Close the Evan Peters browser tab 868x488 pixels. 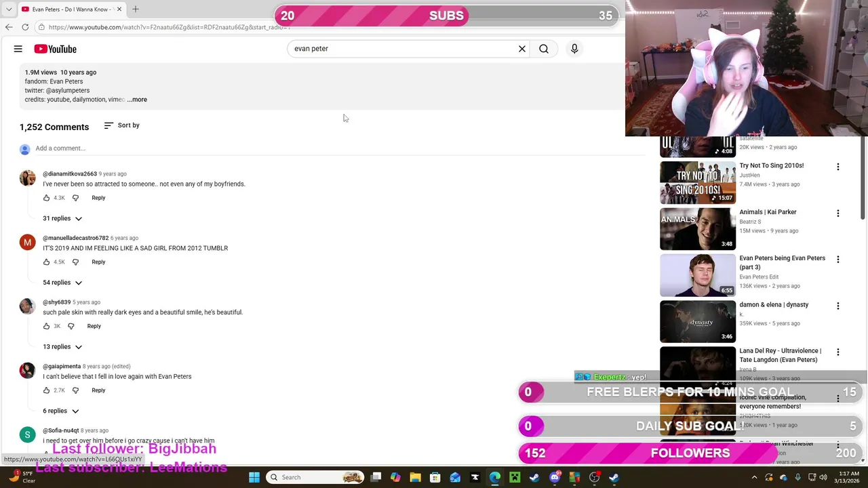(x=119, y=9)
